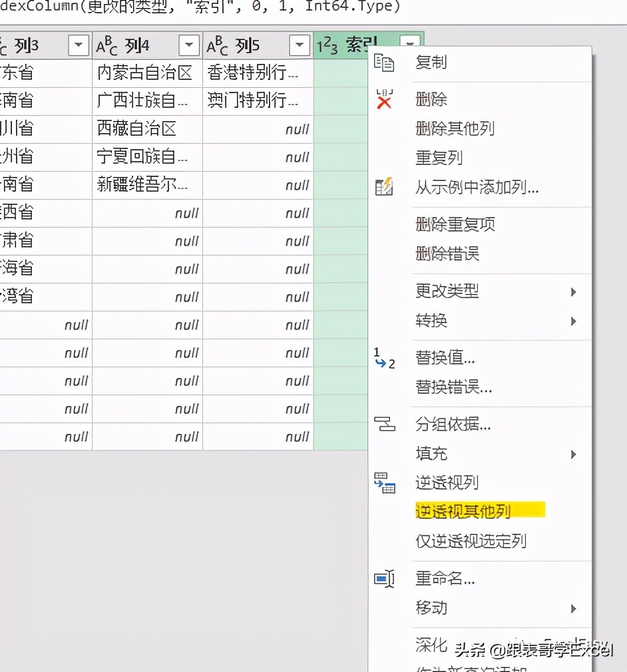Expand the 更改类型 submenu arrow
627x672 pixels.
tap(573, 292)
